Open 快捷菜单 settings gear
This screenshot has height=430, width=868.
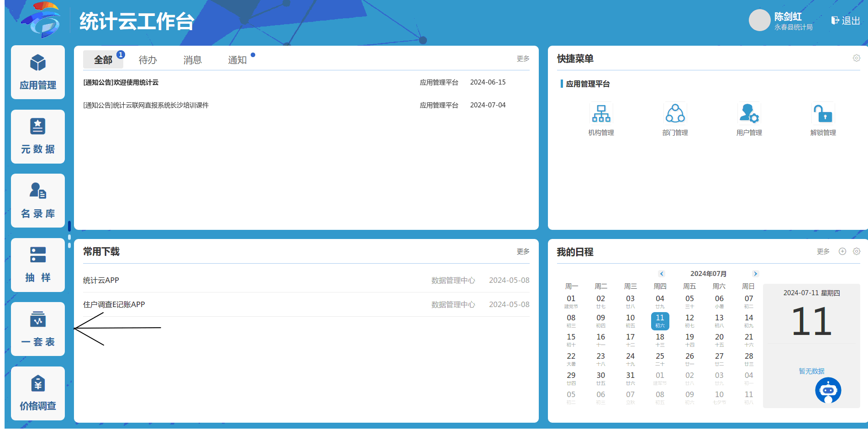click(857, 58)
